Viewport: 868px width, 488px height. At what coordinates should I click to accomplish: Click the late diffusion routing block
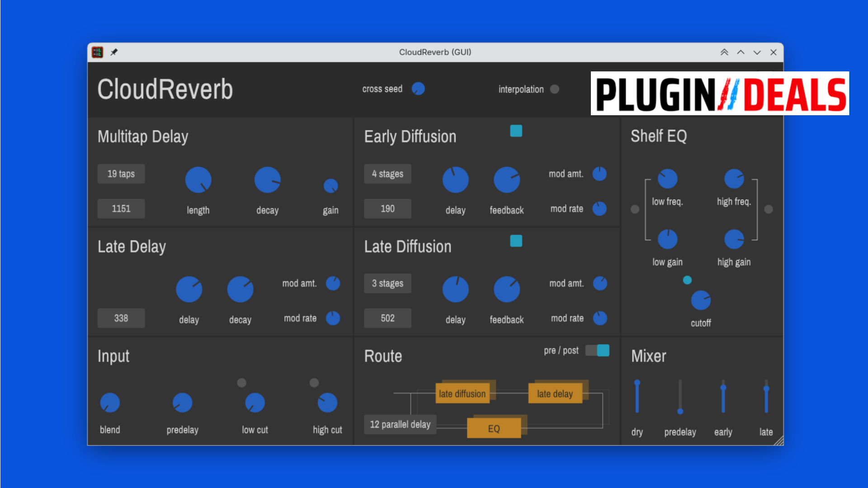click(462, 394)
